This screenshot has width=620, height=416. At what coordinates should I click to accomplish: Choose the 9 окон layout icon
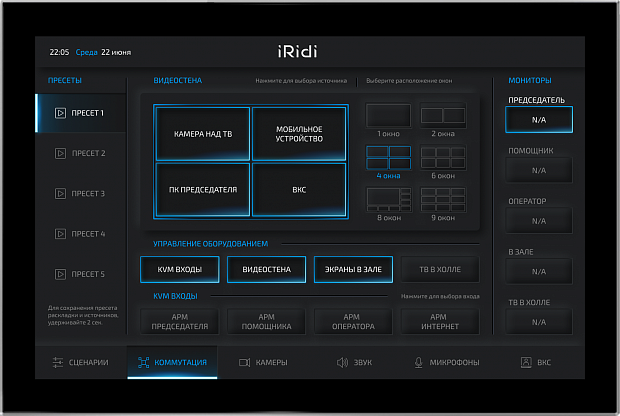[442, 199]
